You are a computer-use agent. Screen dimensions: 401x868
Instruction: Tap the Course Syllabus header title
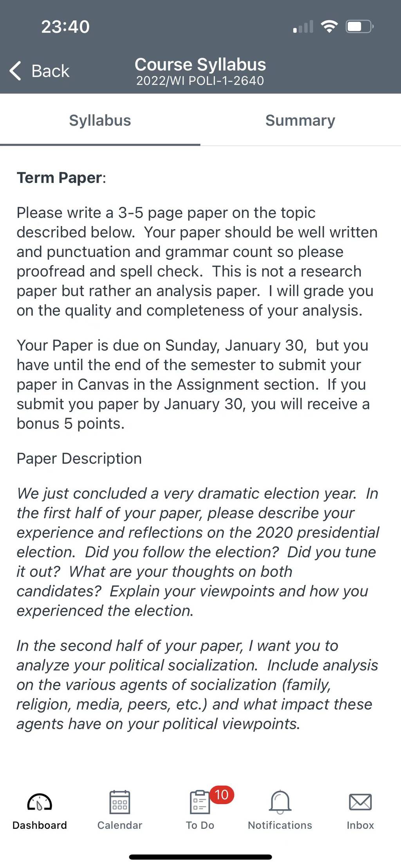tap(200, 64)
